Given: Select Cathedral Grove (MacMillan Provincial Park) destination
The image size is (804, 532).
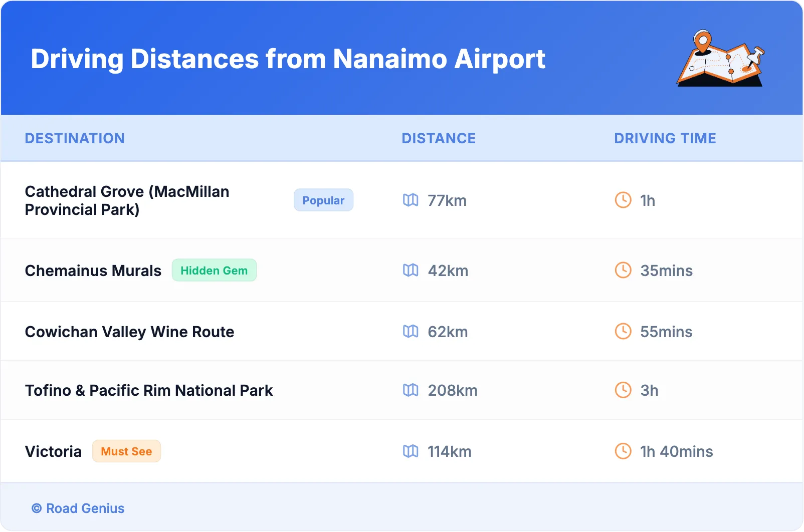Looking at the screenshot, I should coord(127,200).
